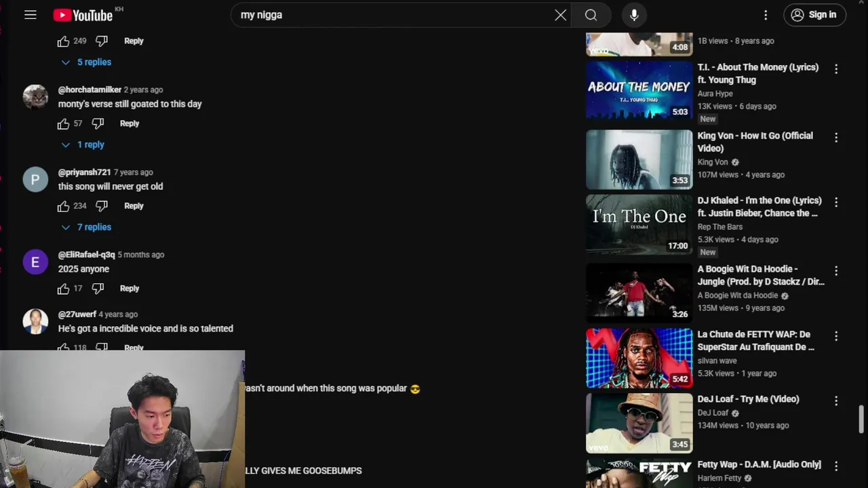Open the YouTube hamburger guide menu

point(30,15)
